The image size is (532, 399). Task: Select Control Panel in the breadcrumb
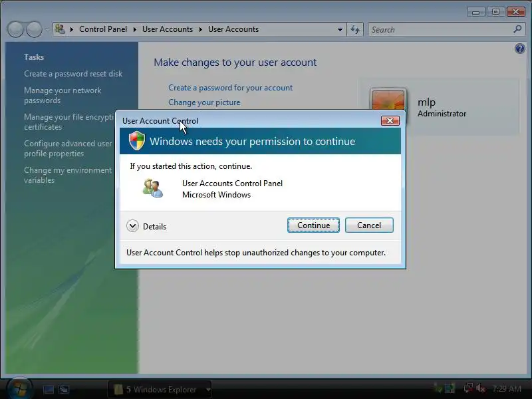coord(103,29)
